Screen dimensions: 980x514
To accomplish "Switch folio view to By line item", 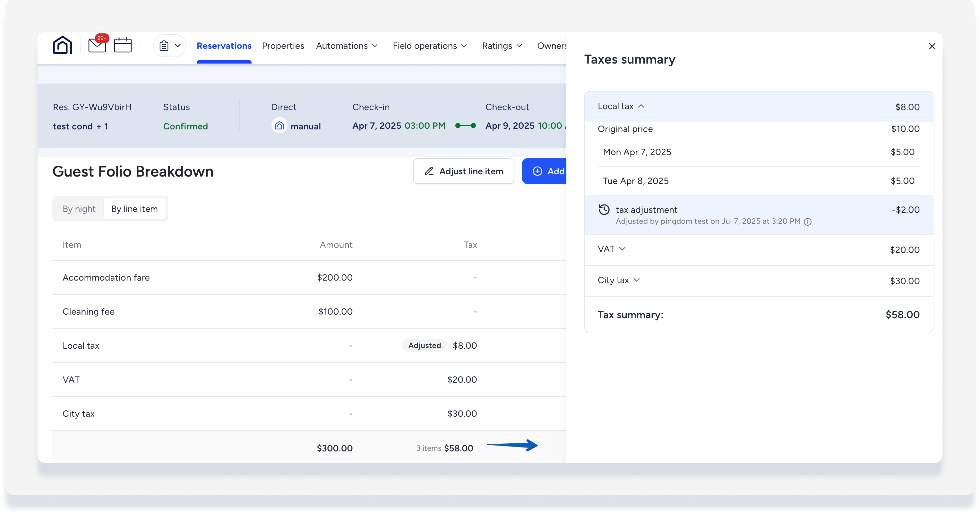I will coord(134,209).
